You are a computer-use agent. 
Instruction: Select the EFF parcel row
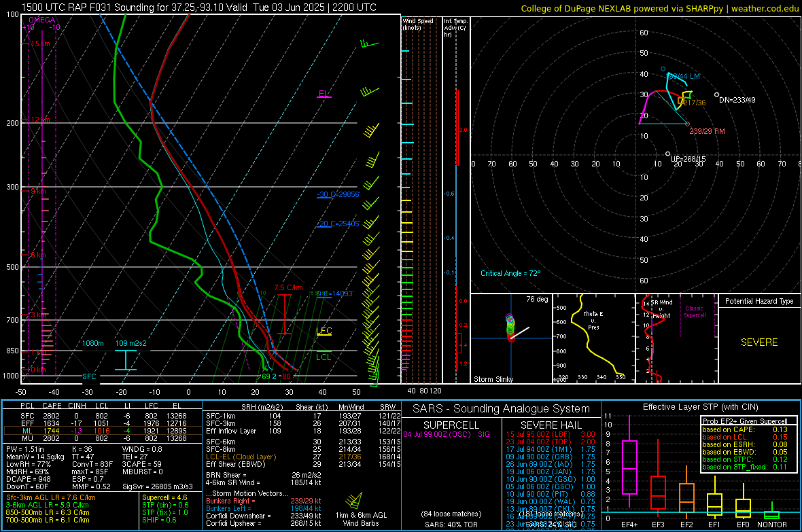(101, 423)
